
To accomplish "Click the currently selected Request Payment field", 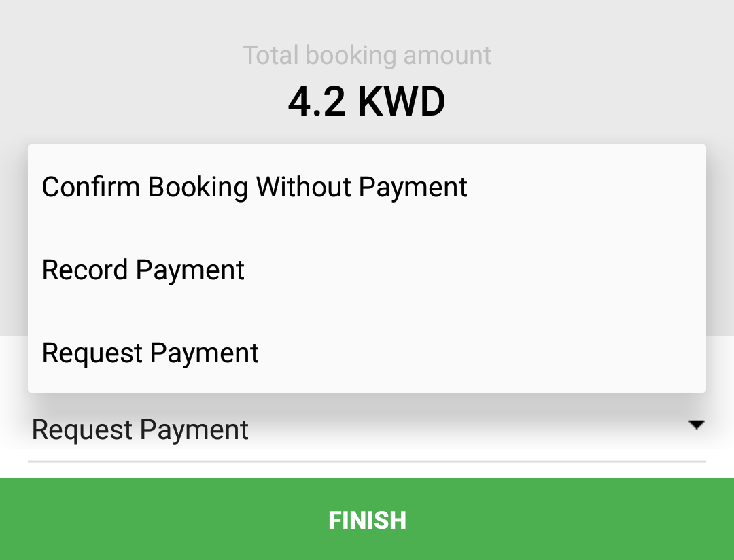I will 141,429.
